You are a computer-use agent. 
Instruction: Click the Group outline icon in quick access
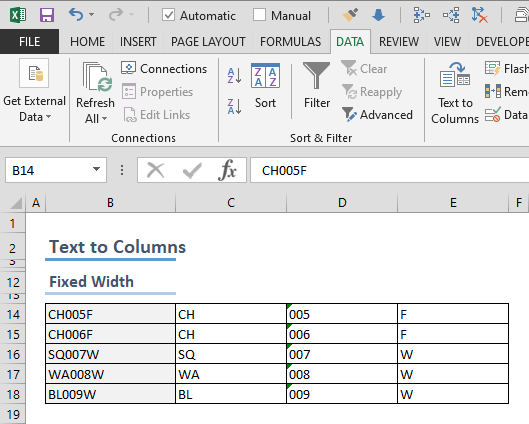[x=421, y=15]
